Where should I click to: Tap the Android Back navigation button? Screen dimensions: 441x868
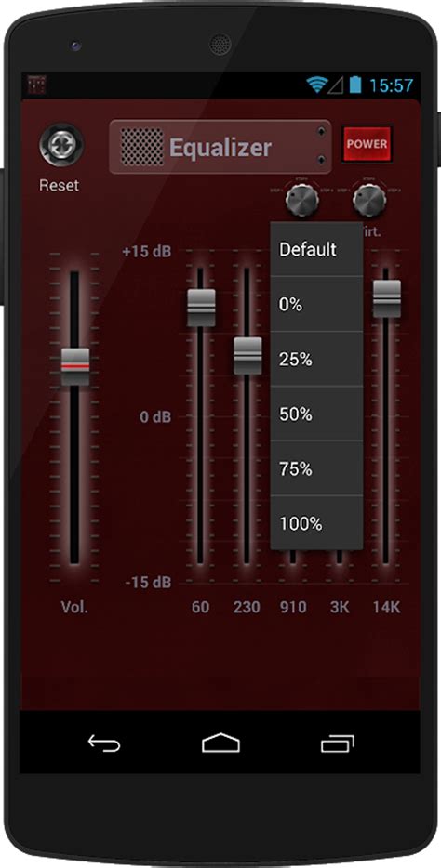pyautogui.click(x=104, y=743)
